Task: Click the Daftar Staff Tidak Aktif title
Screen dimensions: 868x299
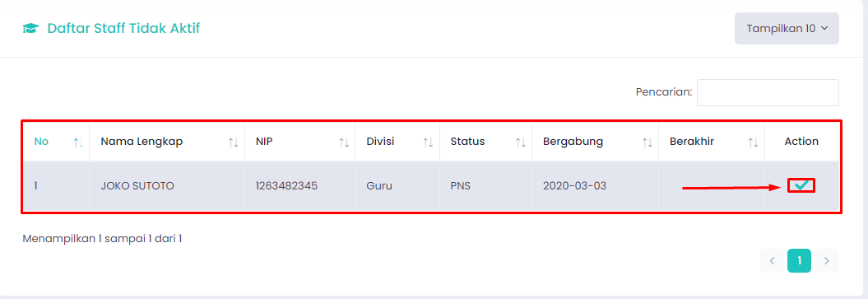Action: 123,28
